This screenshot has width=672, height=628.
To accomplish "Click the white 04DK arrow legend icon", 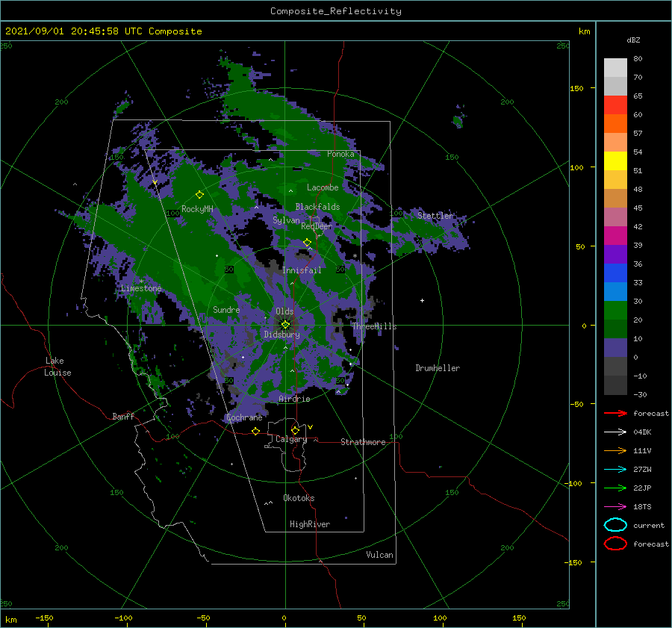I will 615,432.
